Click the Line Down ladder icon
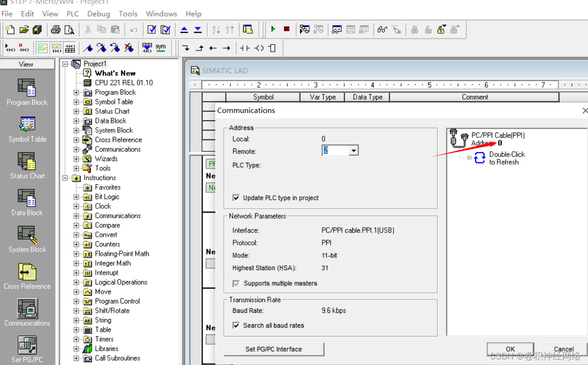Image resolution: width=588 pixels, height=365 pixels. pos(186,48)
